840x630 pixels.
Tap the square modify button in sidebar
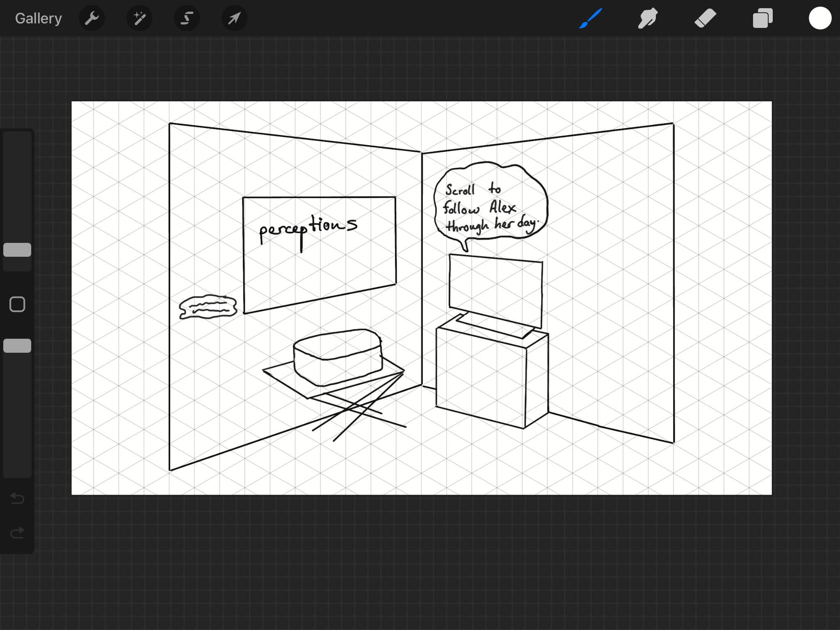[17, 304]
